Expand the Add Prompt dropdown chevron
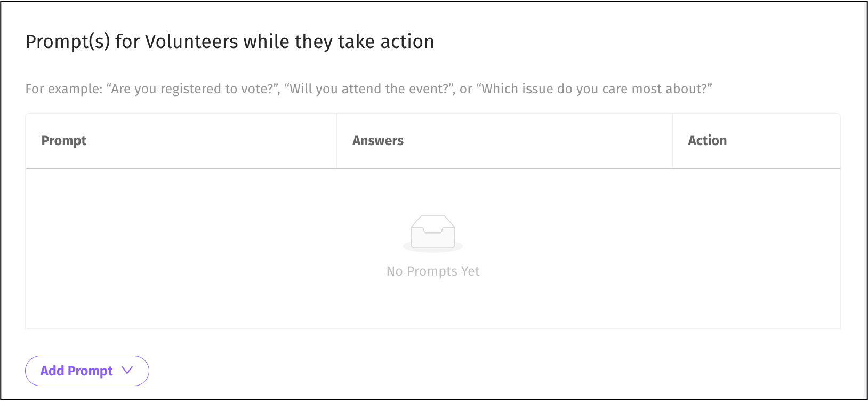This screenshot has width=868, height=401. click(x=127, y=370)
